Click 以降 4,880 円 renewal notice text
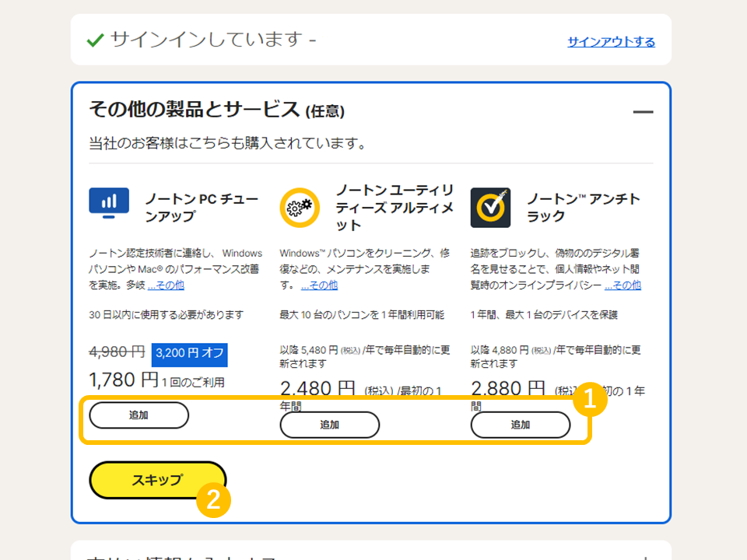 tap(556, 357)
